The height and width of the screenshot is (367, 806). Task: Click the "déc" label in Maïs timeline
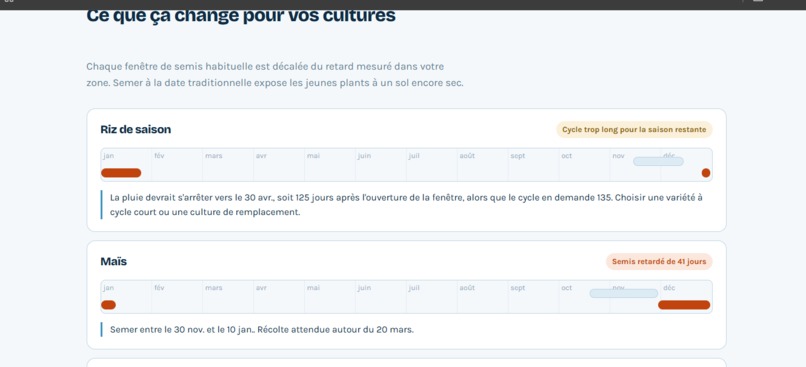(669, 288)
